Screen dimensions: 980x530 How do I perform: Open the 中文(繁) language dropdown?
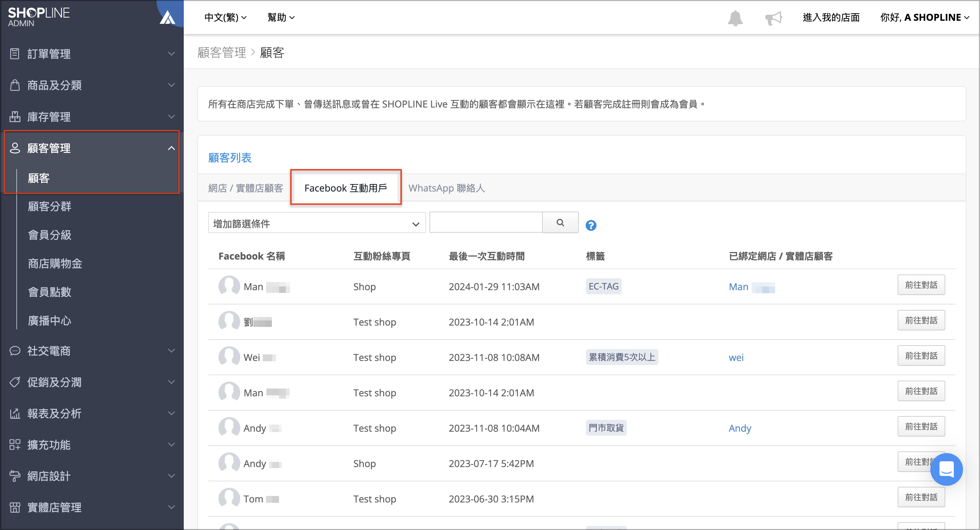226,17
